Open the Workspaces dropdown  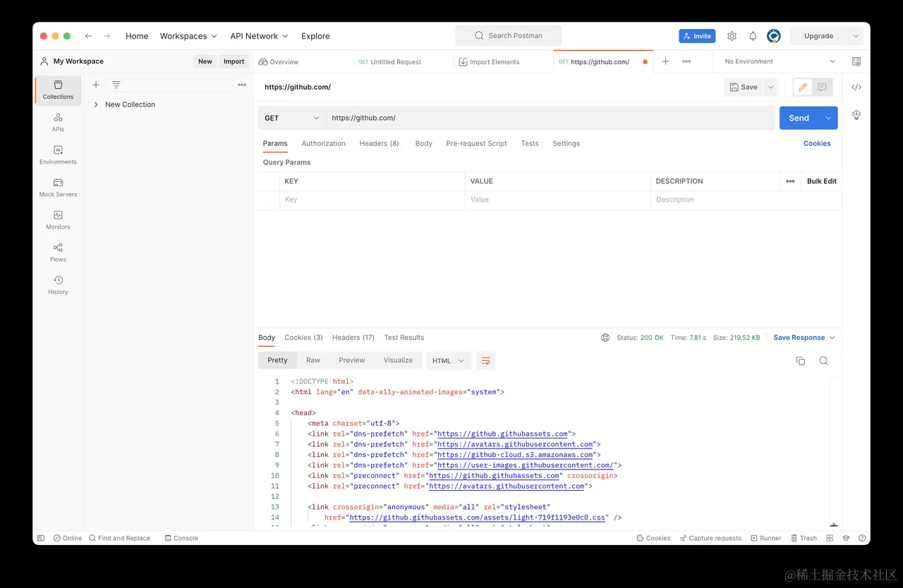coord(188,36)
